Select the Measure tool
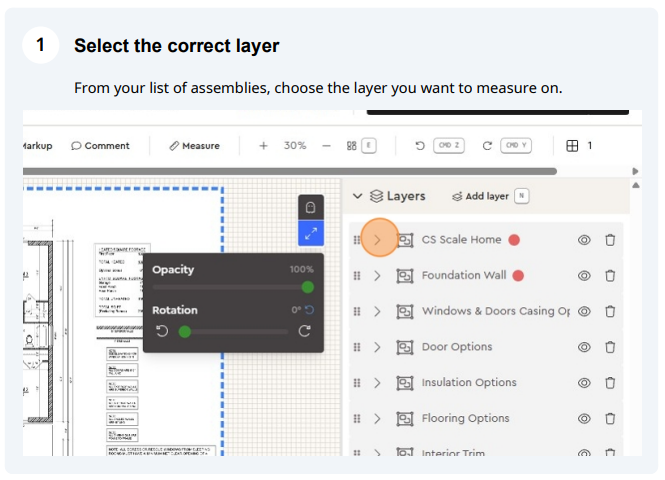Viewport: 665px width, 480px height. 195,146
